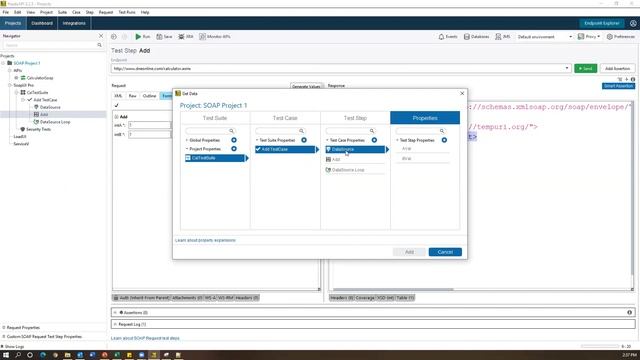
Task: Open the endpoint URL dropdown arrow
Action: click(567, 69)
